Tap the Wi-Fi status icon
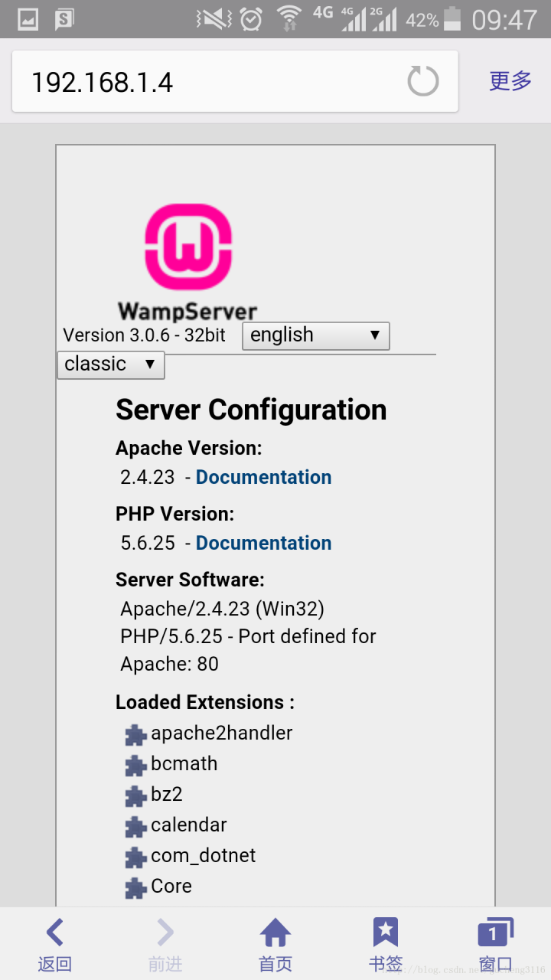Viewport: 551px width, 980px height. point(289,18)
